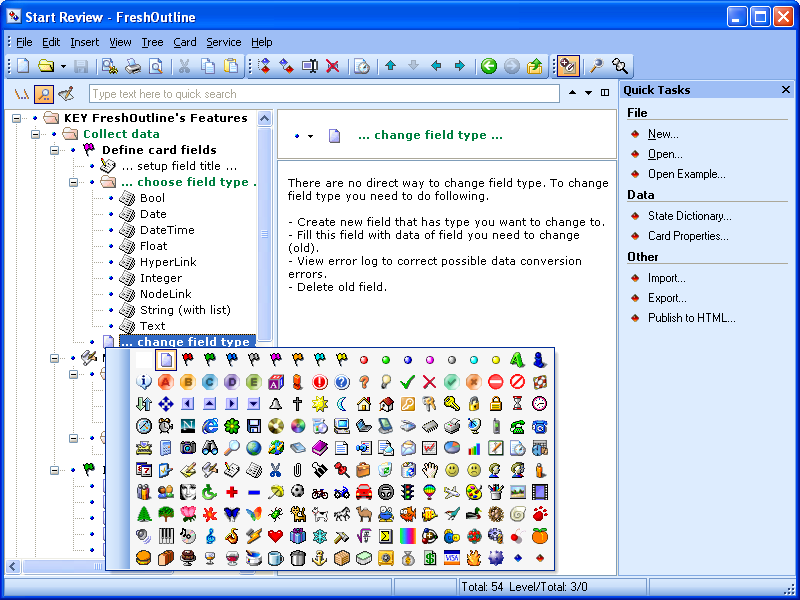This screenshot has width=800, height=600.
Task: Click the green Back arrow toolbar button
Action: [489, 66]
